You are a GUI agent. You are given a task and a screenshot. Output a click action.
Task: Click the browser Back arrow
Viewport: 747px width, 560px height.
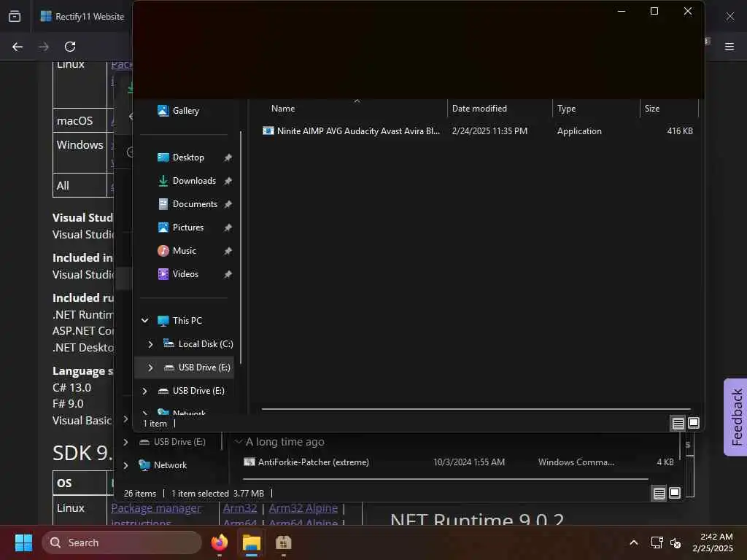18,47
